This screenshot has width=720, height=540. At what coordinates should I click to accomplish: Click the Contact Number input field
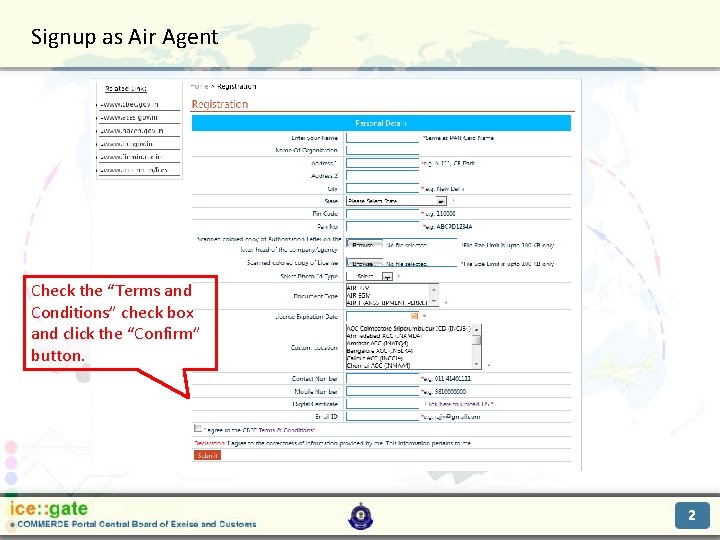(x=382, y=379)
